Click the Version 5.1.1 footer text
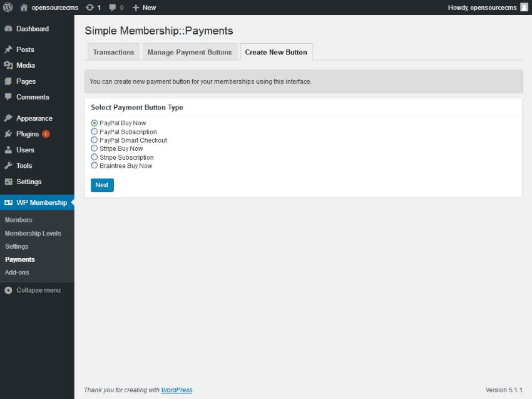532x399 pixels. [x=504, y=390]
